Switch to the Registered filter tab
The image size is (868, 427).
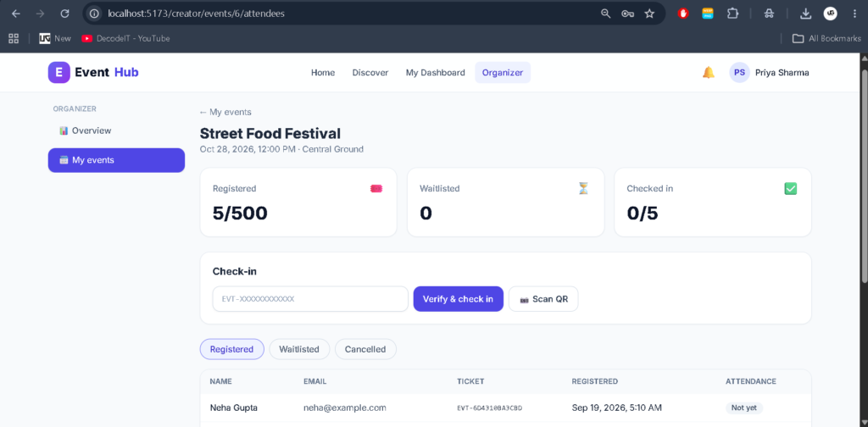[x=232, y=349]
